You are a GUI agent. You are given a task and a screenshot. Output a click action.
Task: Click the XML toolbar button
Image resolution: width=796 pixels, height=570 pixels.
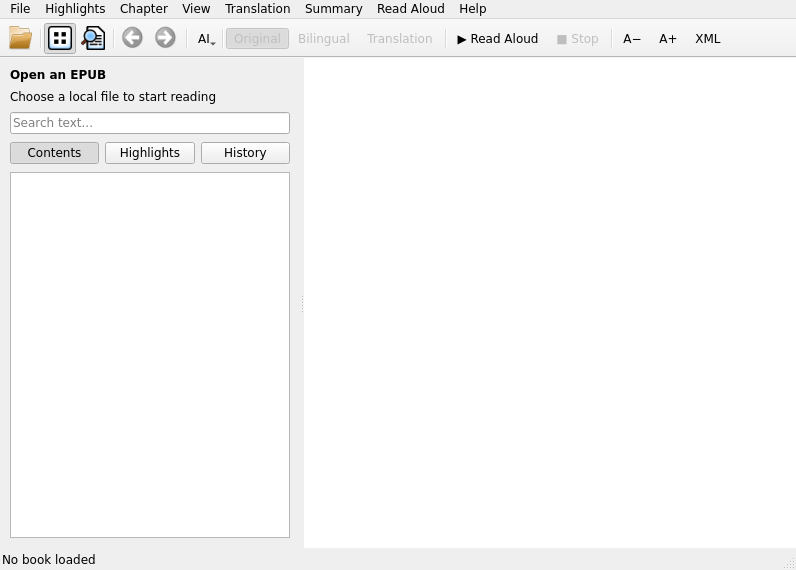click(x=708, y=39)
